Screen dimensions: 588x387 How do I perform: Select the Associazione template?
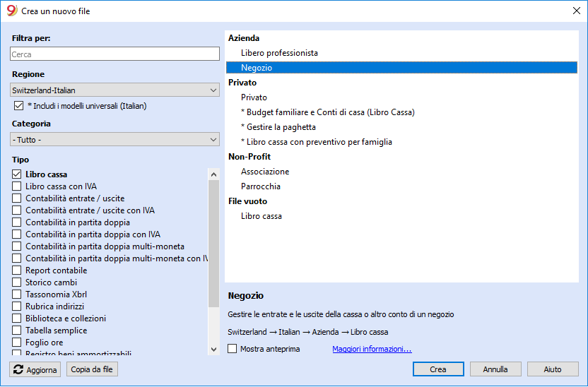point(265,172)
